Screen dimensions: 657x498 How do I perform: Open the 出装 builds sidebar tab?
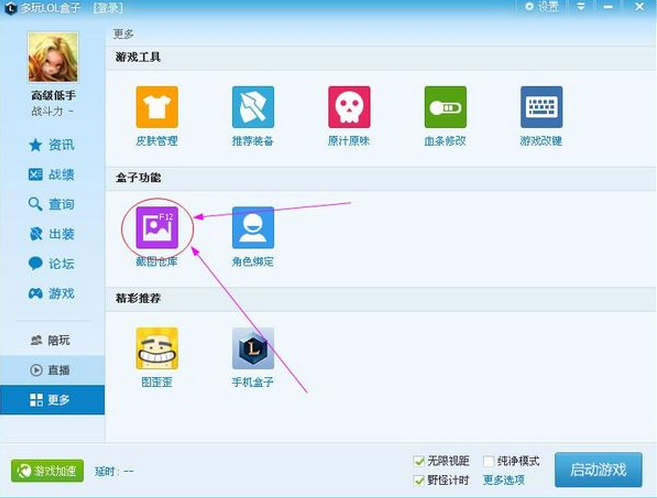(52, 234)
